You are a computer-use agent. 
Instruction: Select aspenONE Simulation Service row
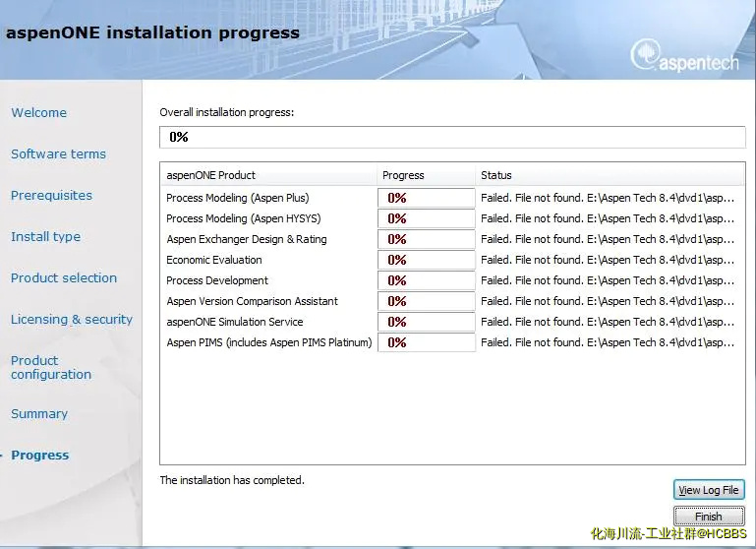[452, 322]
